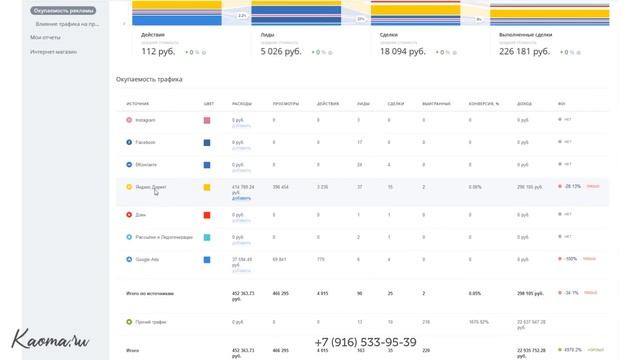Open Мои отчеты in the sidebar

pyautogui.click(x=45, y=37)
